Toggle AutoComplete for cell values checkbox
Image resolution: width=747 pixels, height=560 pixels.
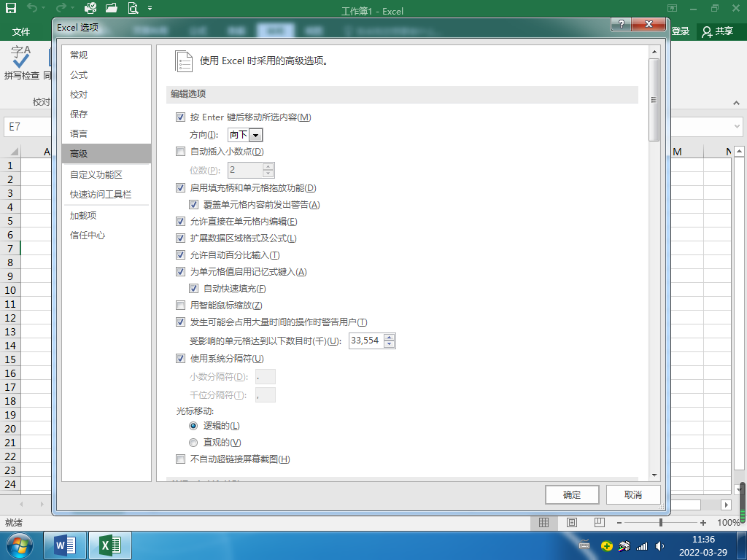tap(181, 271)
